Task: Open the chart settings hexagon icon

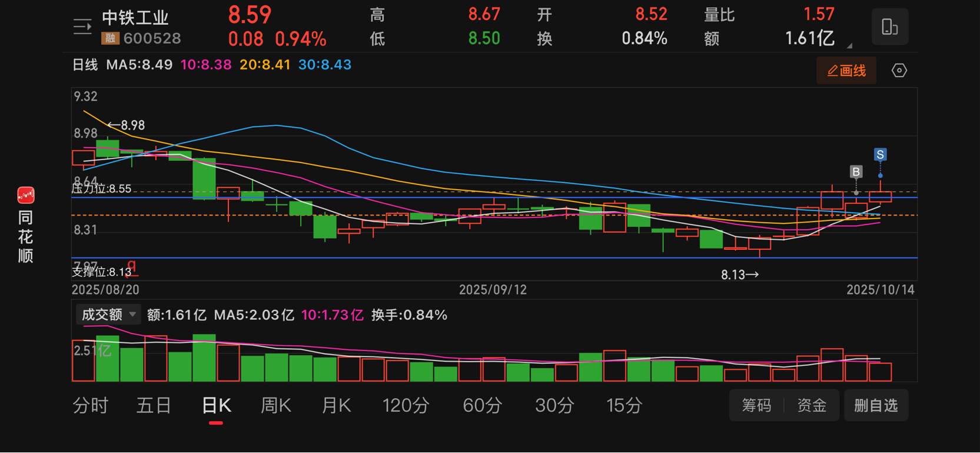Action: click(x=899, y=71)
